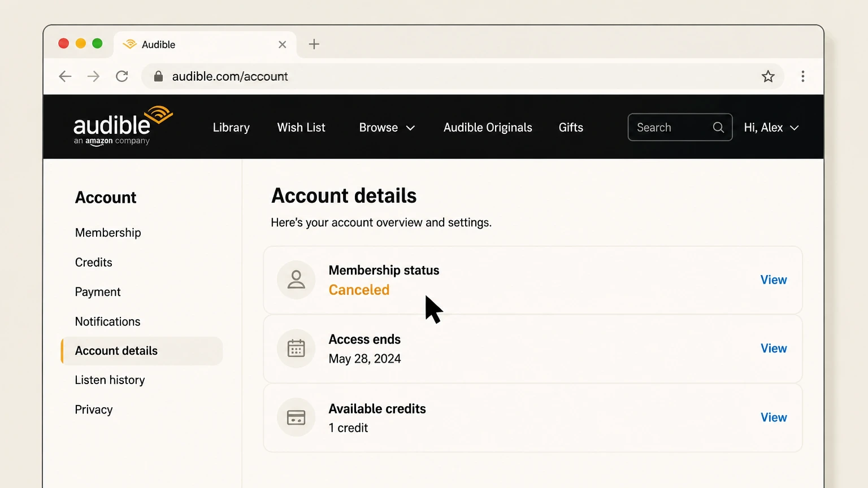Select Membership in the account sidebar
This screenshot has height=488, width=868.
tap(108, 233)
